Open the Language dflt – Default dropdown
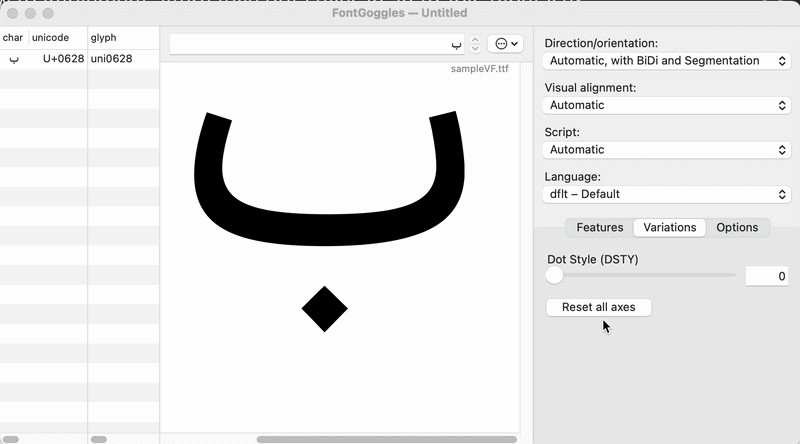The image size is (800, 444). pyautogui.click(x=667, y=194)
